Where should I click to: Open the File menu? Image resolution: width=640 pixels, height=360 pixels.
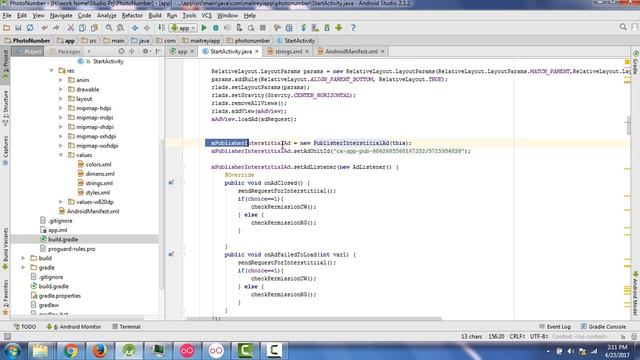tap(7, 16)
